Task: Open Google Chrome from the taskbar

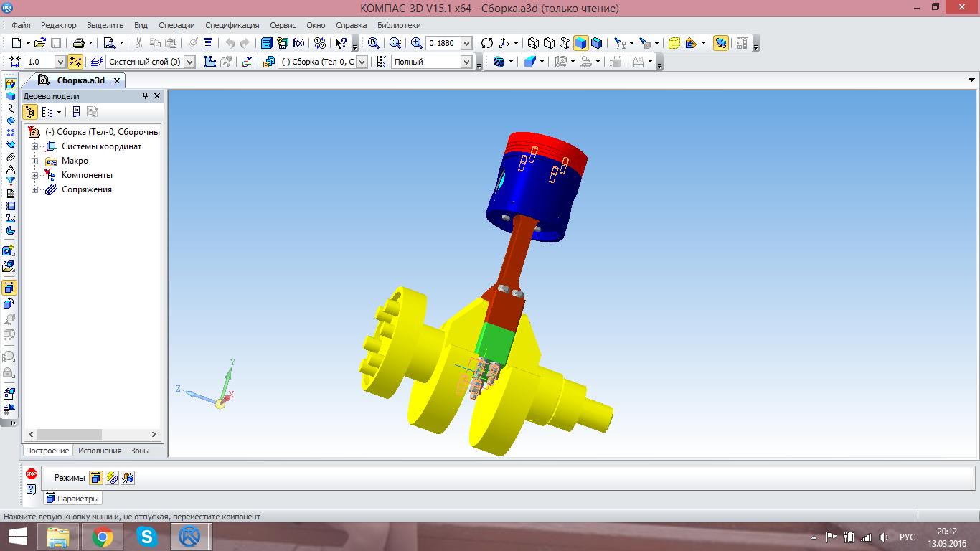Action: (x=103, y=537)
